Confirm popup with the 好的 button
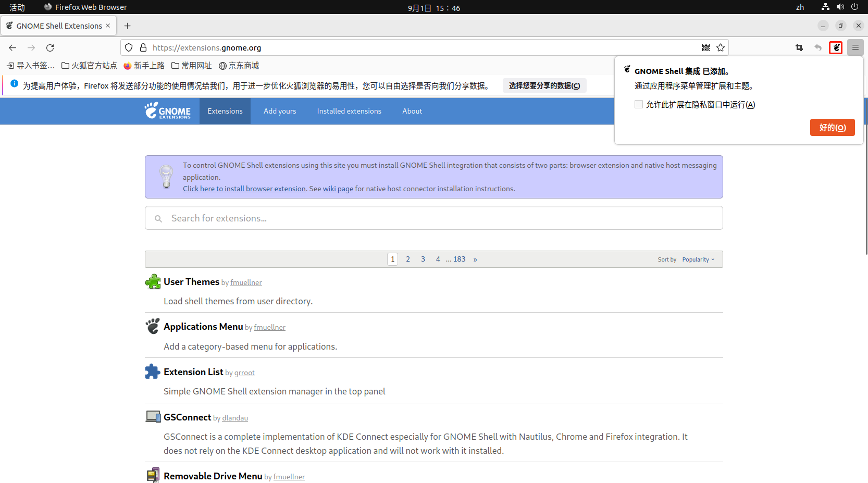The height and width of the screenshot is (483, 868). pyautogui.click(x=832, y=127)
